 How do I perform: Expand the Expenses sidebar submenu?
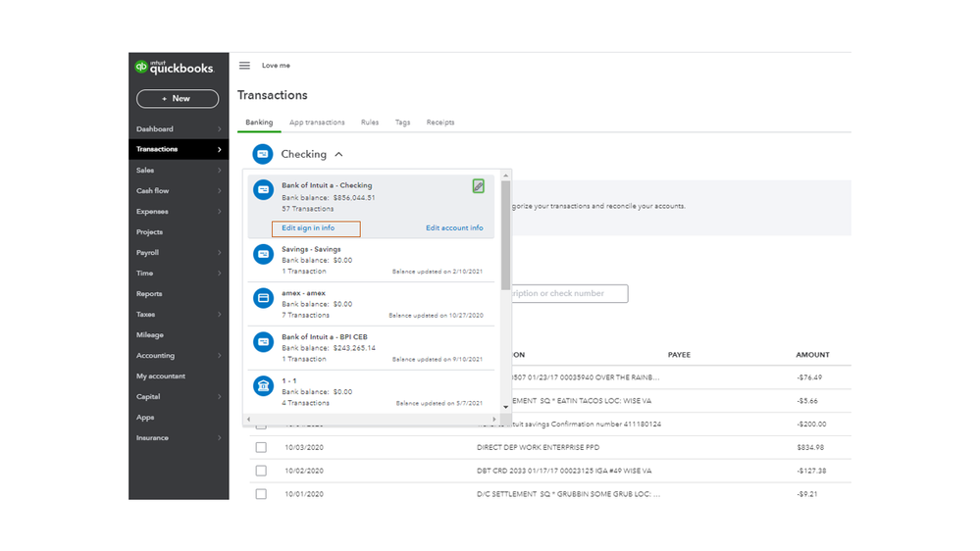(219, 212)
